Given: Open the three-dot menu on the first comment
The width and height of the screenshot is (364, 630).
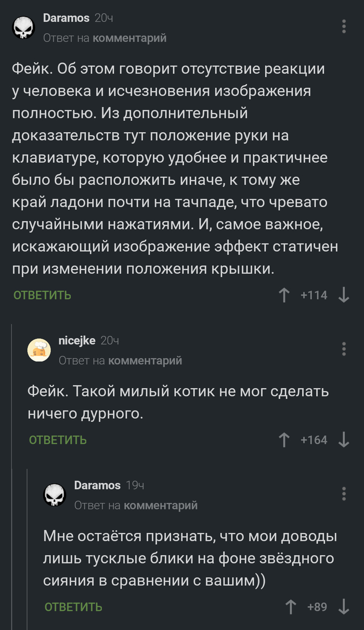Looking at the screenshot, I should (x=345, y=25).
